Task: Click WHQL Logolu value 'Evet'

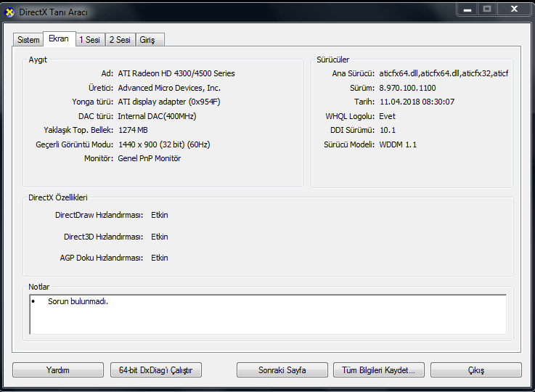Action: pyautogui.click(x=387, y=116)
